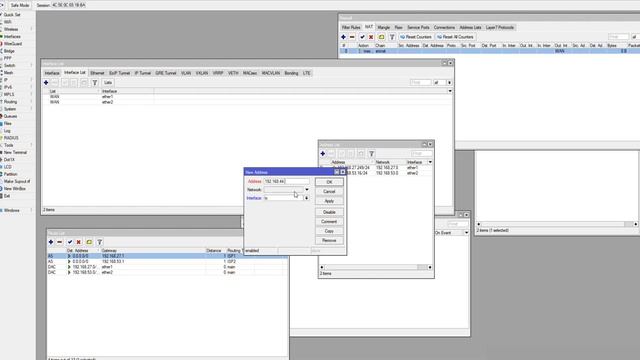The height and width of the screenshot is (360, 640).
Task: Select Address List row with ether1
Action: [376, 168]
